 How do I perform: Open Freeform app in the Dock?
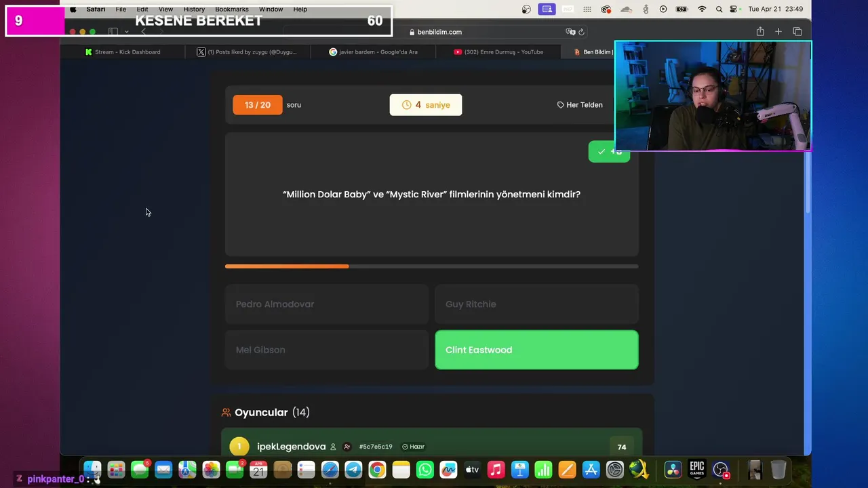(448, 469)
